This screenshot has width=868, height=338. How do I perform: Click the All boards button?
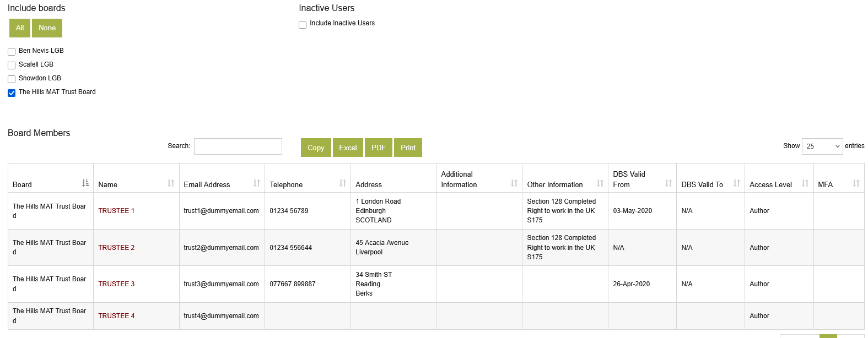[x=20, y=28]
